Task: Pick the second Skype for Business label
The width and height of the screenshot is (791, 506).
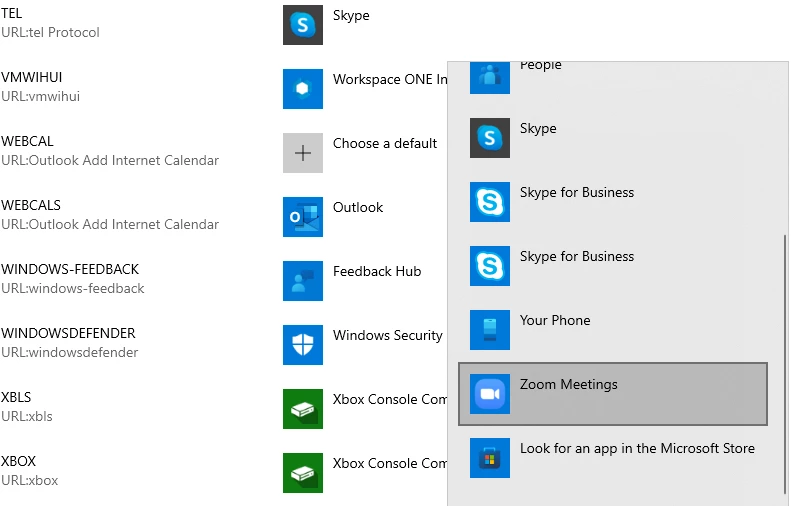Action: click(x=577, y=257)
